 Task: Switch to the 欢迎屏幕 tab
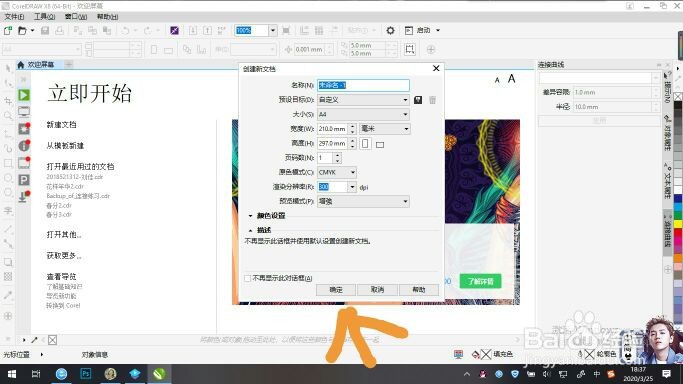(x=41, y=64)
